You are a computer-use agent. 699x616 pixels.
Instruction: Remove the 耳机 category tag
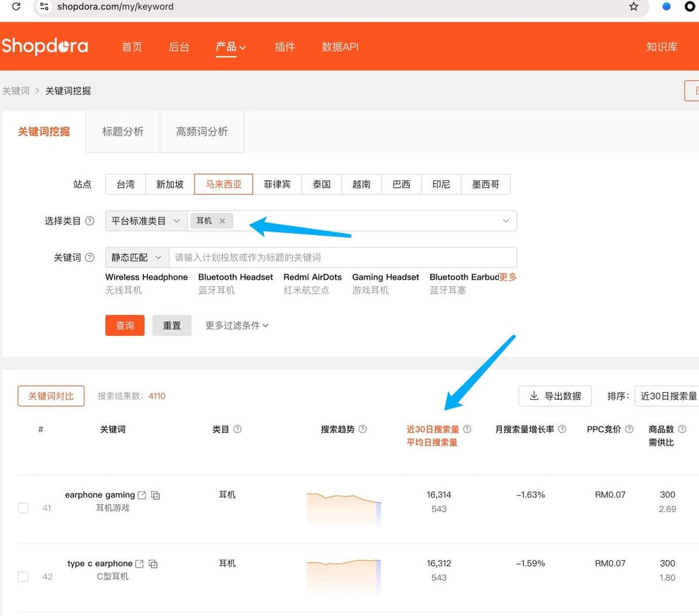[222, 220]
